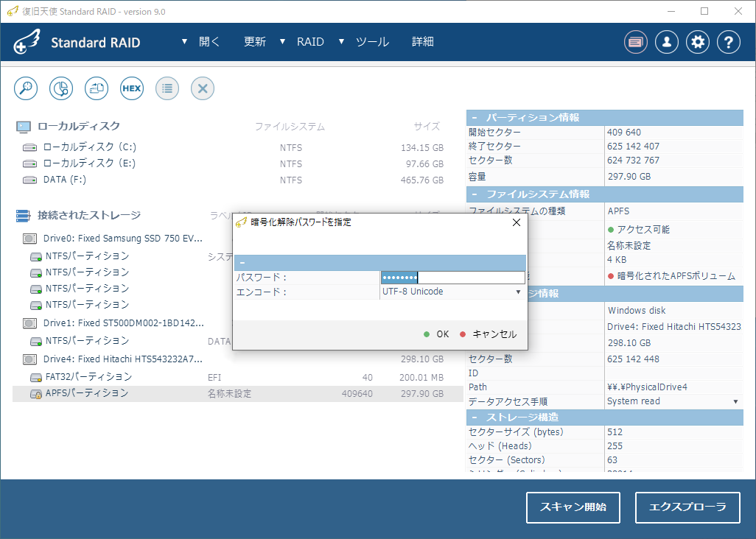The height and width of the screenshot is (539, 756).
Task: Open the RAID menu dropdown arrow
Action: click(x=282, y=42)
